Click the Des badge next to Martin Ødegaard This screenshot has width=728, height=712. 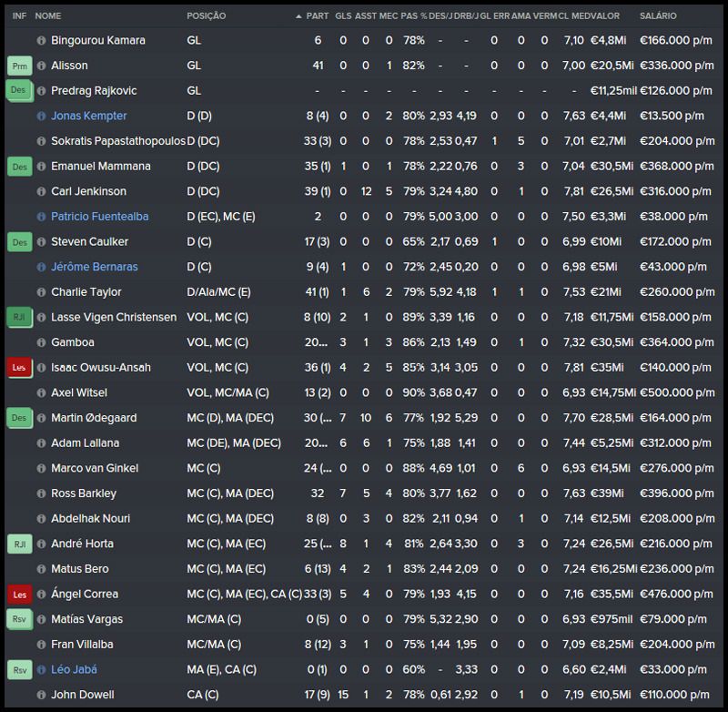coord(19,418)
